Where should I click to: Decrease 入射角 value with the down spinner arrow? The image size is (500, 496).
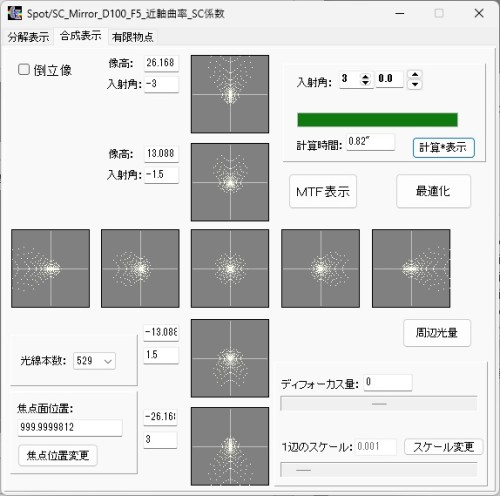click(366, 83)
